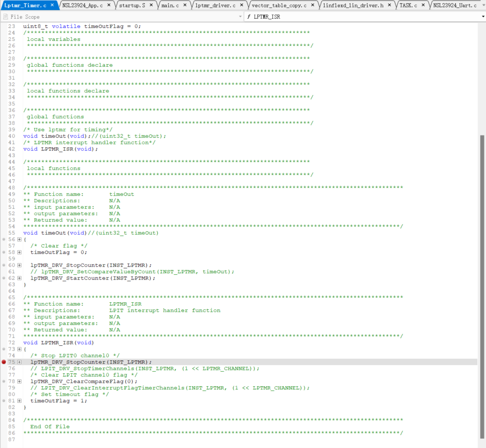Click the lpTMR_DRV_StartCounter call on line 62
This screenshot has width=486, height=448.
tap(93, 278)
